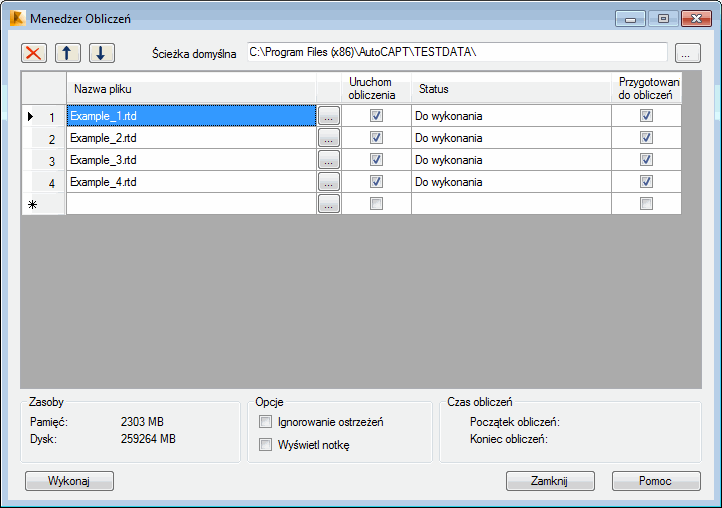Select row header number 3
Viewport: 722px width, 508px height.
coord(44,160)
